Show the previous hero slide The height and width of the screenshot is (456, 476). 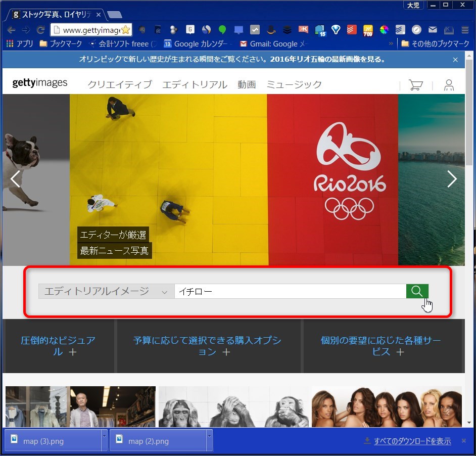(x=16, y=179)
